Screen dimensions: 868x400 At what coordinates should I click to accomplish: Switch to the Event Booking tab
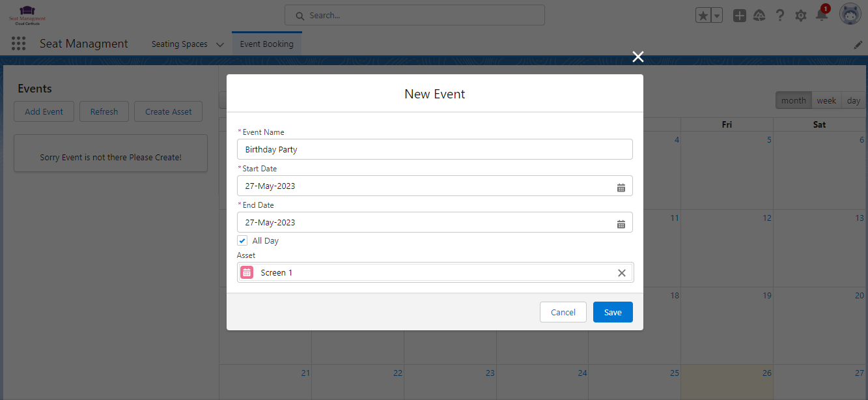pyautogui.click(x=266, y=44)
